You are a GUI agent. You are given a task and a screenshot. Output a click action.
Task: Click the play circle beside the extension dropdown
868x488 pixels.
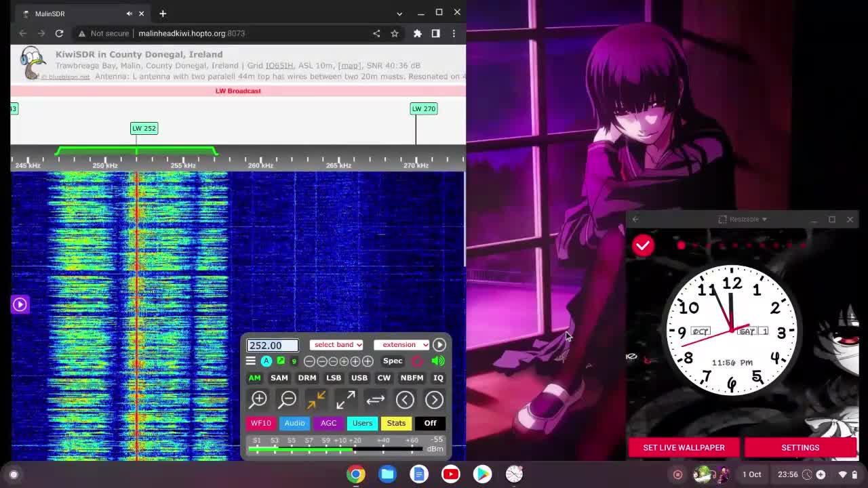coord(439,345)
